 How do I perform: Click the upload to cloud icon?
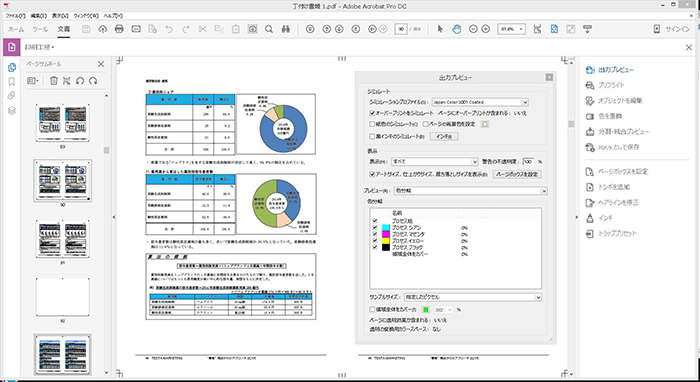click(103, 29)
